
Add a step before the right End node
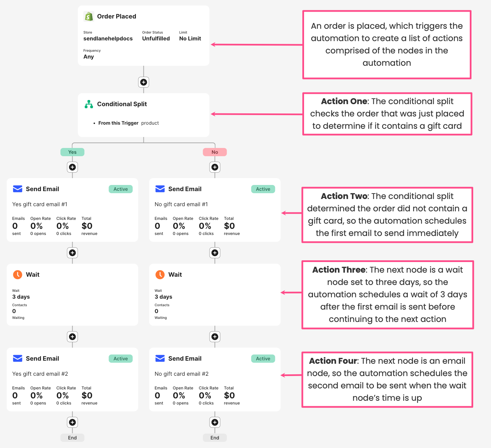tap(215, 422)
